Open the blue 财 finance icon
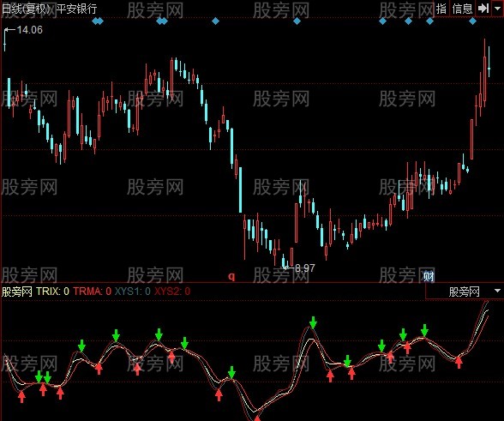 point(429,276)
